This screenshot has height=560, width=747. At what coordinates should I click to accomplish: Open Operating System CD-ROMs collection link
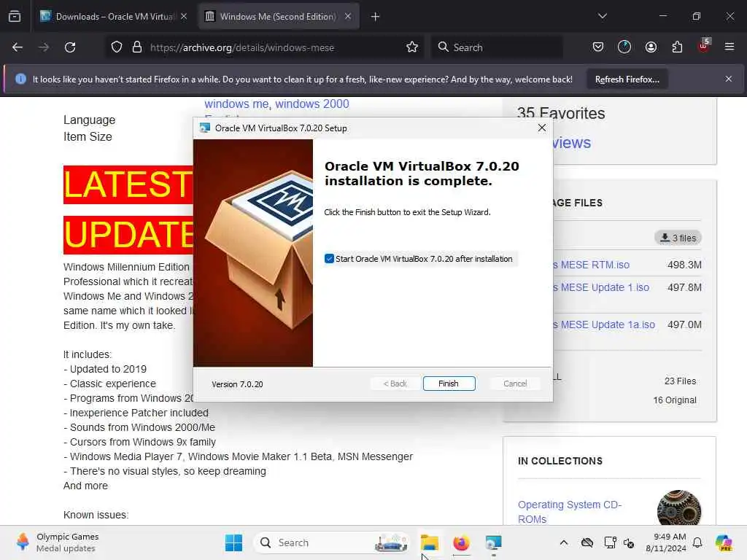click(569, 511)
